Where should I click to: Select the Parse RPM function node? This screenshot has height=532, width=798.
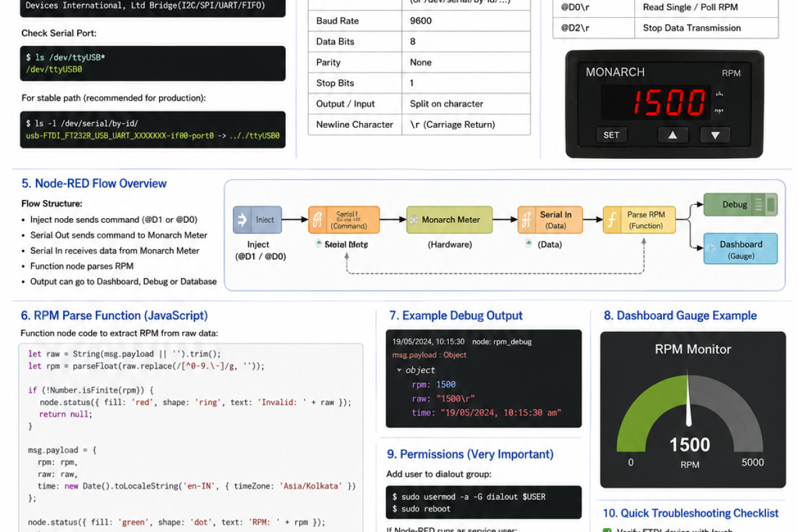639,219
